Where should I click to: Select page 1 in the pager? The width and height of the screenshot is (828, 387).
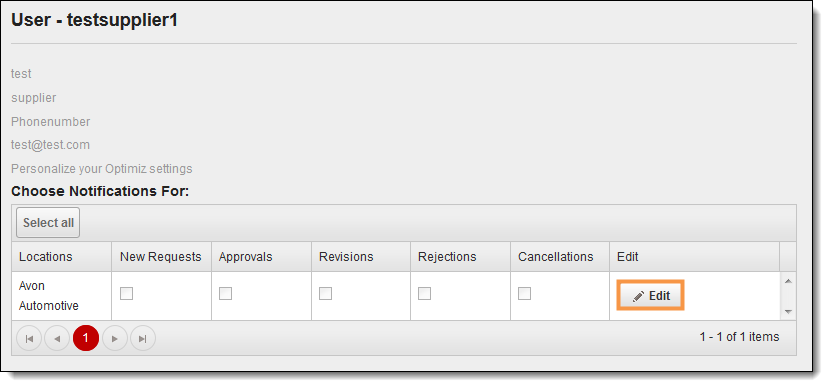(x=86, y=338)
